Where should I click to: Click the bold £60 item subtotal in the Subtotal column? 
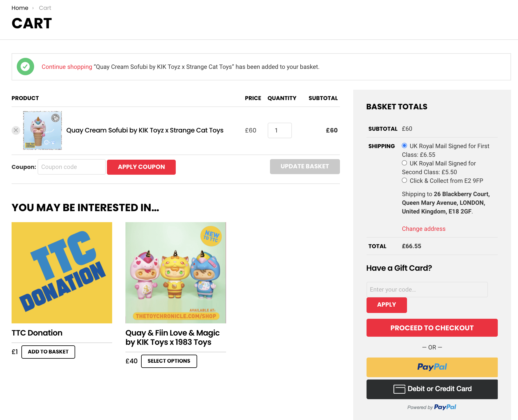pos(332,130)
